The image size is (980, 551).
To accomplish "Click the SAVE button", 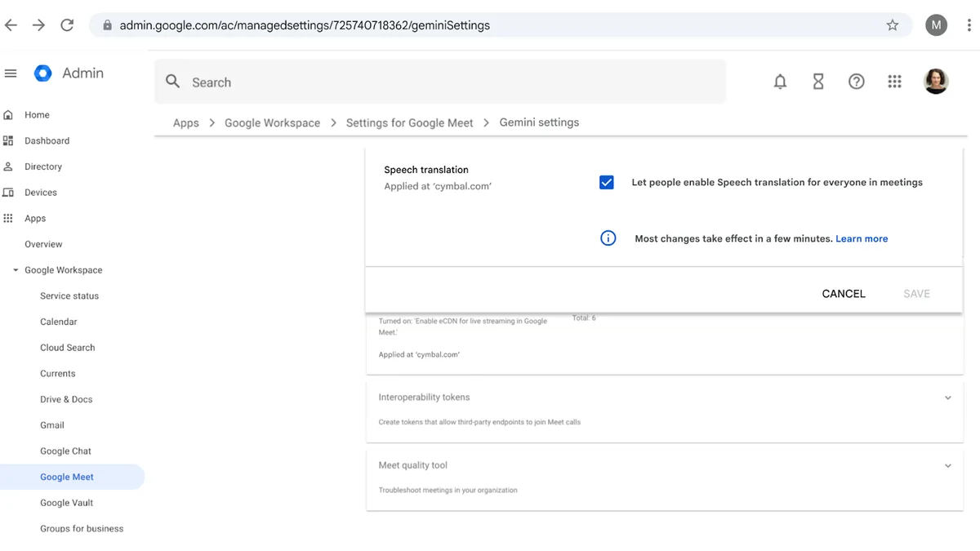I will click(x=916, y=294).
